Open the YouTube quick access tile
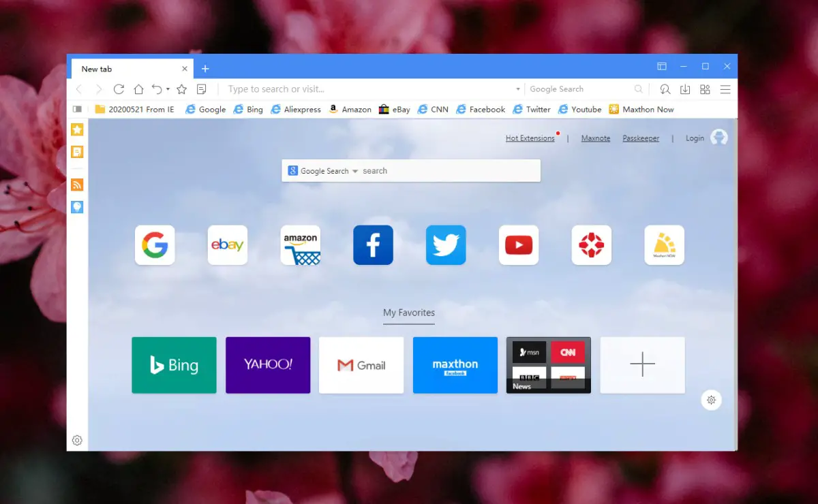818x504 pixels. click(x=519, y=245)
